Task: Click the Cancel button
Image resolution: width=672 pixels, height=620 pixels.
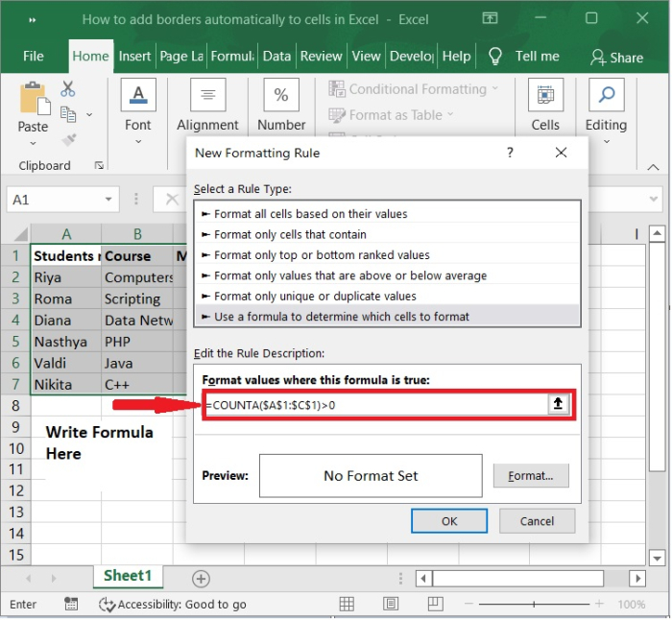Action: [537, 521]
